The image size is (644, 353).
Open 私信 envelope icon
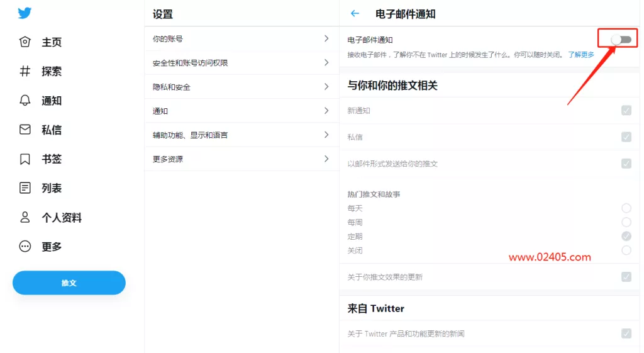tap(25, 130)
